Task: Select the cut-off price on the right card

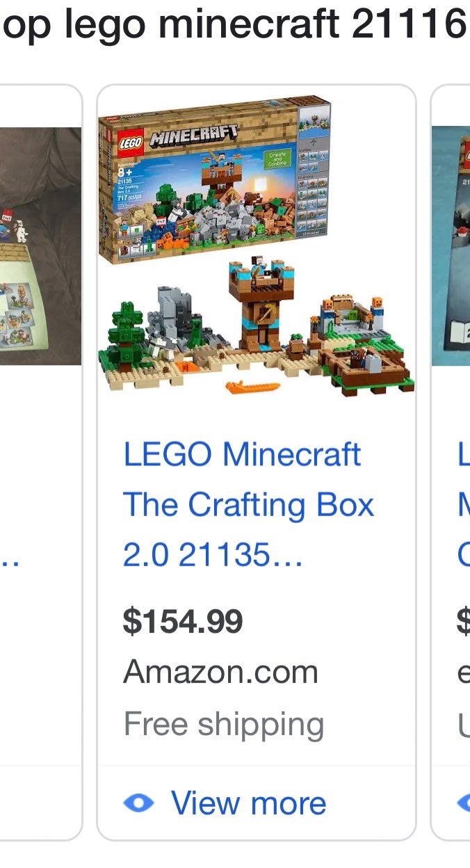Action: (463, 621)
